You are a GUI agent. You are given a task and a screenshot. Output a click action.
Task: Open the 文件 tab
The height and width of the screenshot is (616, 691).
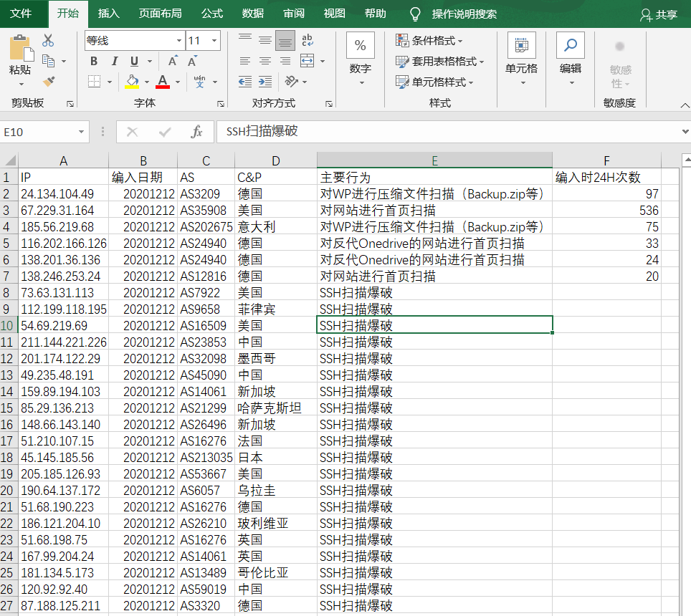point(21,14)
